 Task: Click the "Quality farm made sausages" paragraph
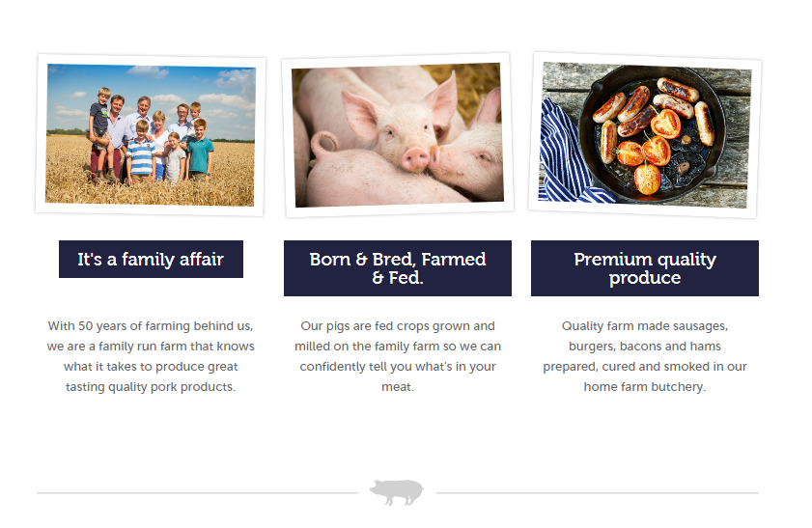click(x=645, y=356)
